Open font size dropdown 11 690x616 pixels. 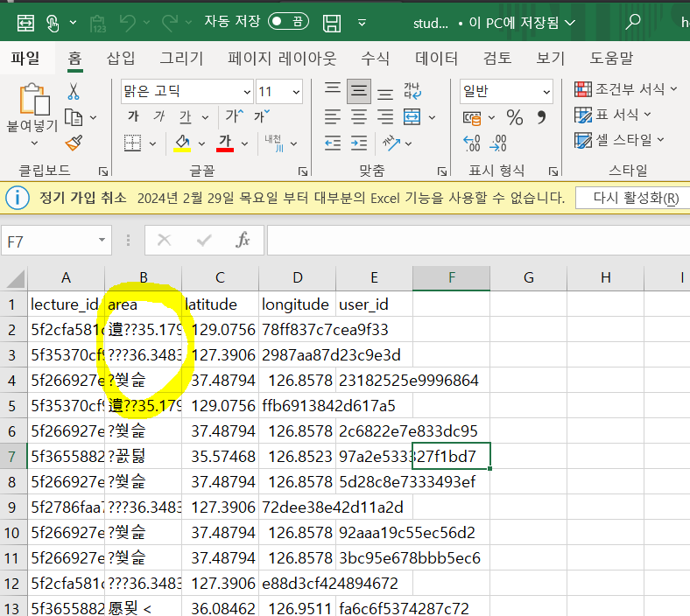296,92
